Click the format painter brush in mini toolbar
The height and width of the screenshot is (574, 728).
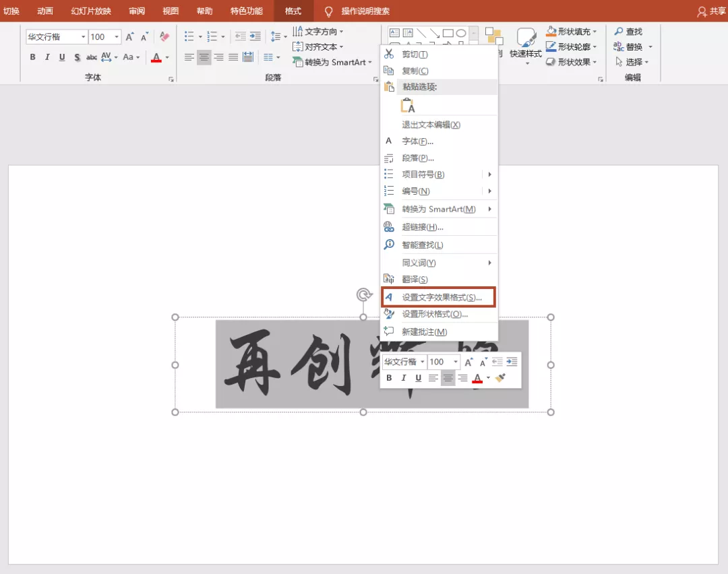500,378
